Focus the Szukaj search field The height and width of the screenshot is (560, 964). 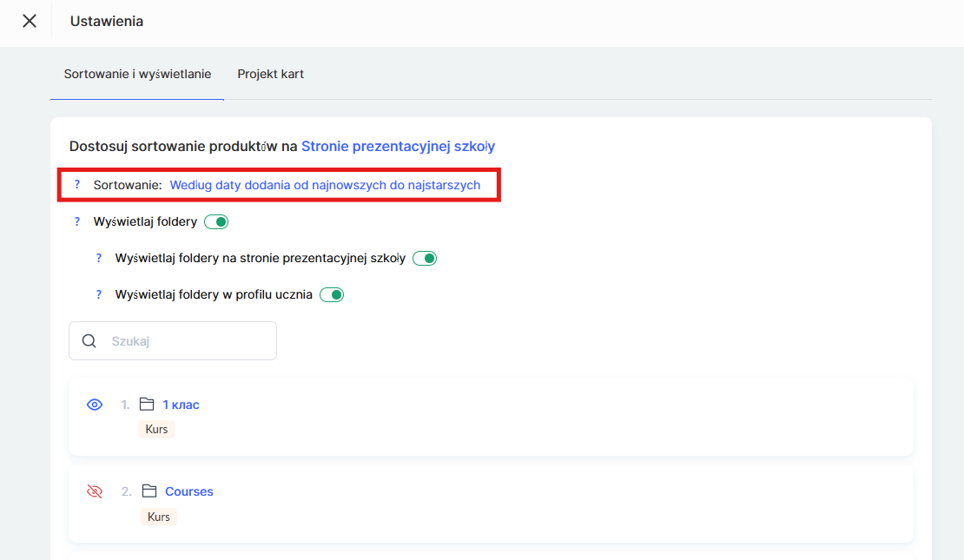(x=187, y=341)
